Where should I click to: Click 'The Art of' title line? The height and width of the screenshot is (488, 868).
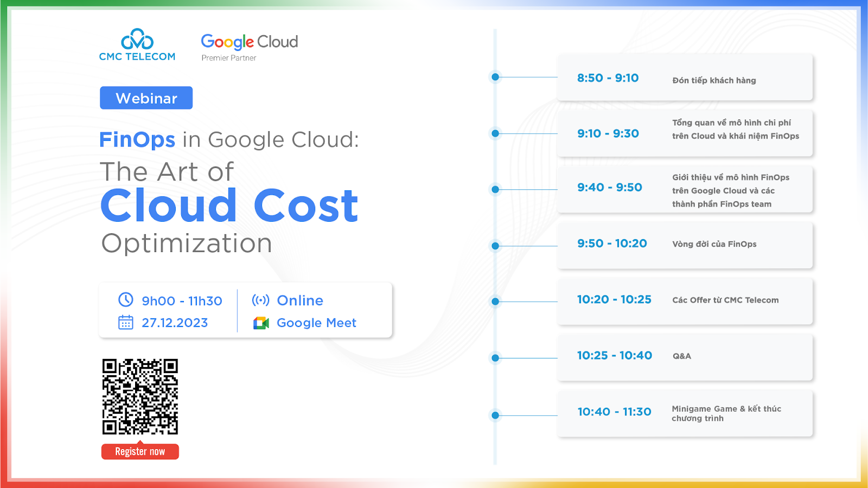pos(167,171)
